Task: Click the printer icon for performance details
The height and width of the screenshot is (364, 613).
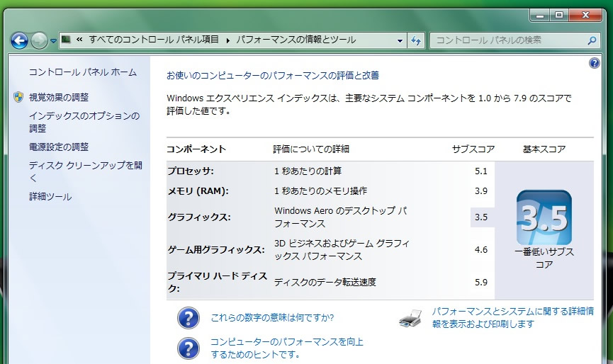Action: click(410, 318)
